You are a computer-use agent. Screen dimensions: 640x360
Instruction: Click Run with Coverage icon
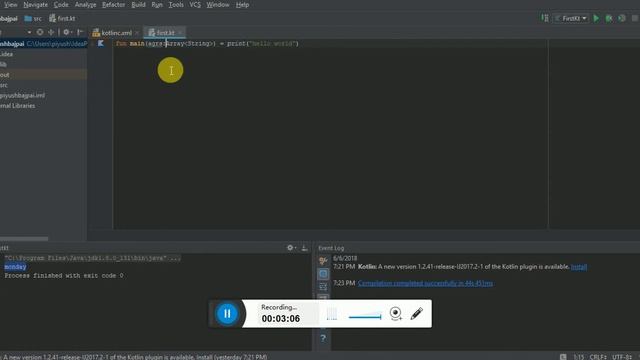point(622,18)
